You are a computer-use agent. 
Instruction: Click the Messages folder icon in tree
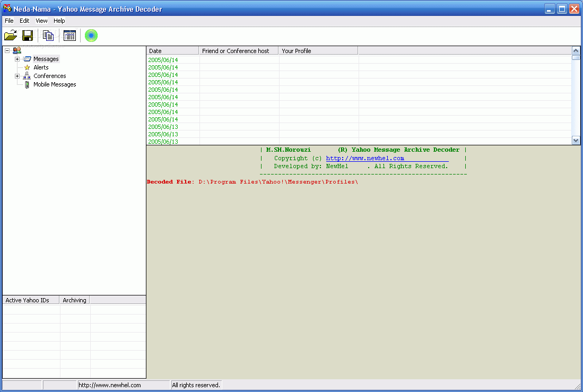(x=27, y=59)
